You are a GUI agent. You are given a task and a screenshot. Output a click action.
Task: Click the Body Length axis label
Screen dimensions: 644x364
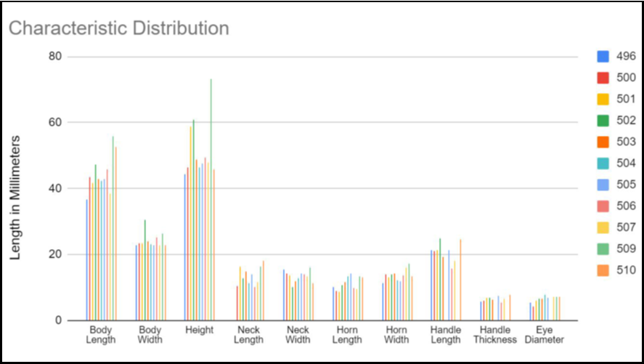pos(101,335)
